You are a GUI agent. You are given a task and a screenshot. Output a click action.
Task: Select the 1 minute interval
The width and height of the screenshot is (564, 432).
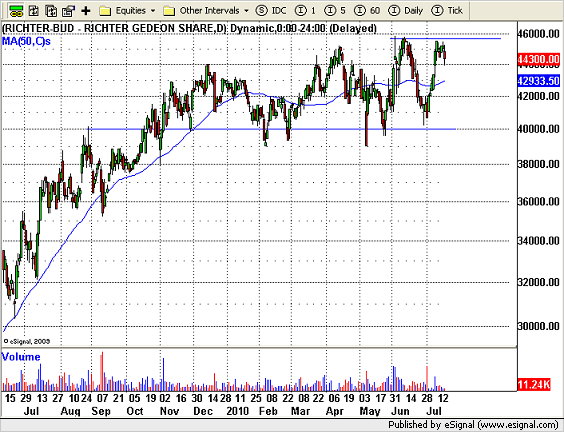tap(305, 11)
